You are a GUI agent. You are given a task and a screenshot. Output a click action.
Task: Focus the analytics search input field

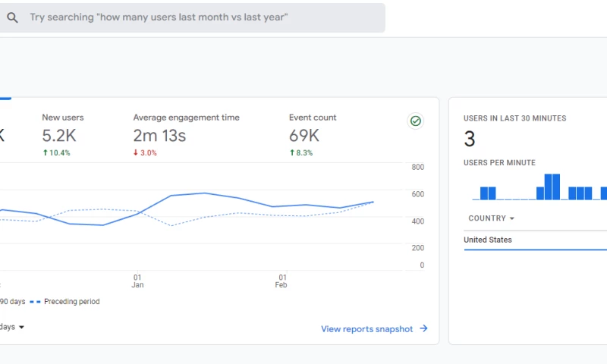click(x=197, y=17)
